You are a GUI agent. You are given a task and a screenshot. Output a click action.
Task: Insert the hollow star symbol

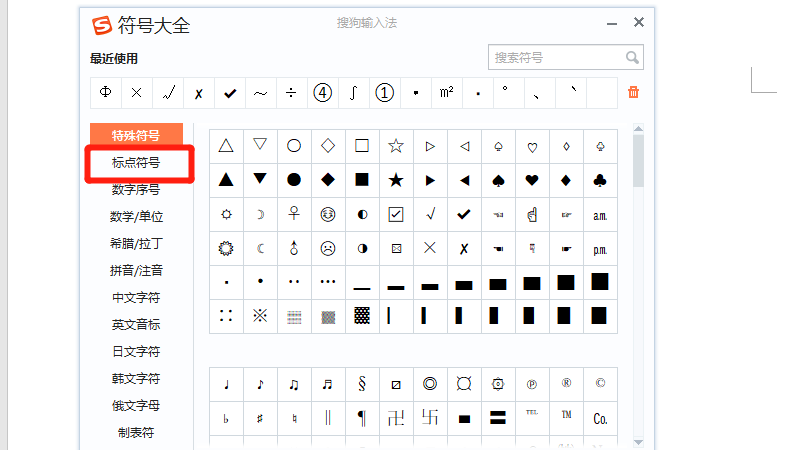point(396,146)
